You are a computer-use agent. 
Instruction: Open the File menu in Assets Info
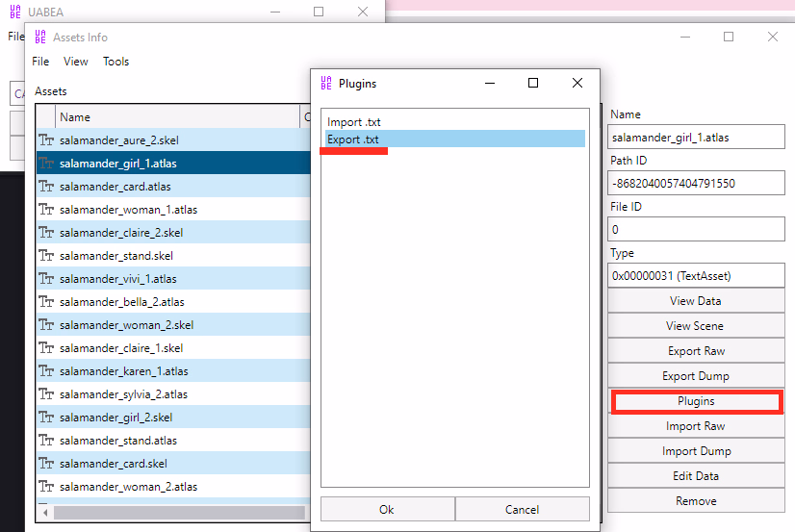pos(40,62)
